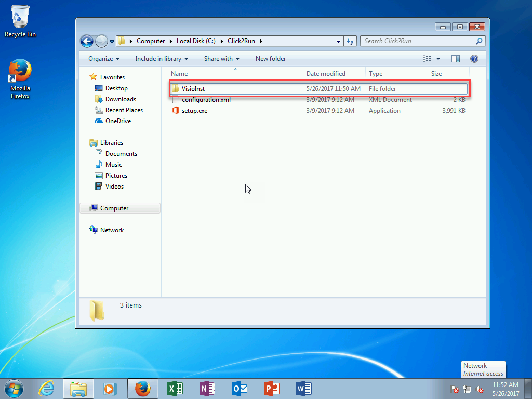Click the search magnifier icon
The width and height of the screenshot is (532, 399).
(479, 41)
